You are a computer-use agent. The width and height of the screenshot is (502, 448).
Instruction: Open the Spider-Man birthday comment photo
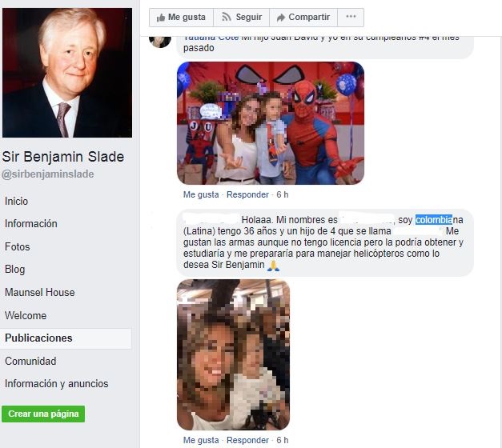pyautogui.click(x=271, y=123)
